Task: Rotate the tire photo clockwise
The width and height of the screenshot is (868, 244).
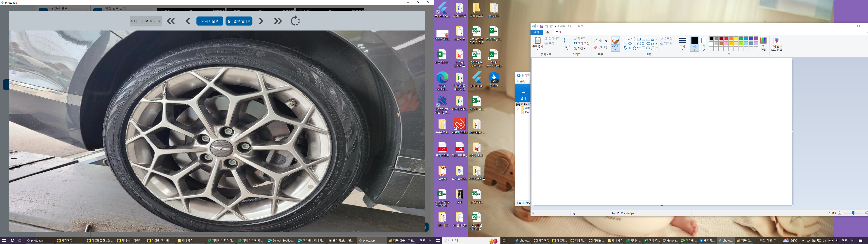Action: [295, 21]
